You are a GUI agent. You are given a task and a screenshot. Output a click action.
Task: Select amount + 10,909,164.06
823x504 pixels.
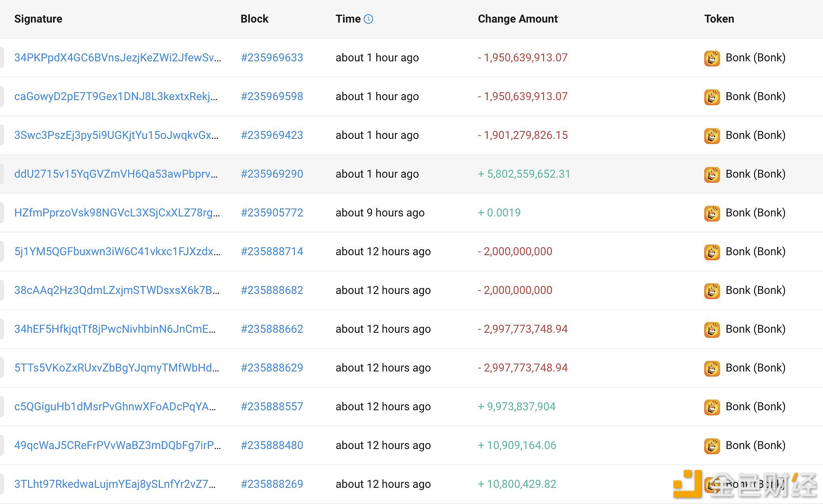(517, 445)
